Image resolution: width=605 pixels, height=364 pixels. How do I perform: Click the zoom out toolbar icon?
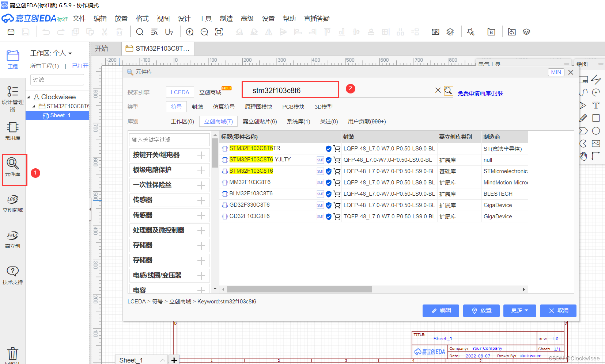[204, 32]
